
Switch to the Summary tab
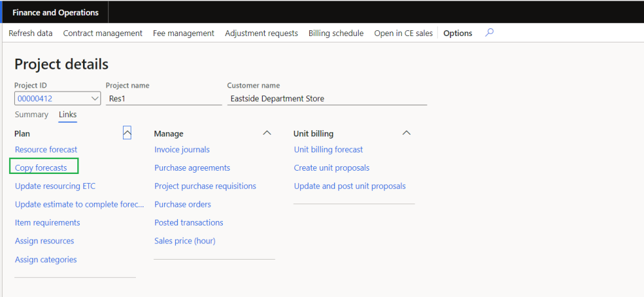32,115
